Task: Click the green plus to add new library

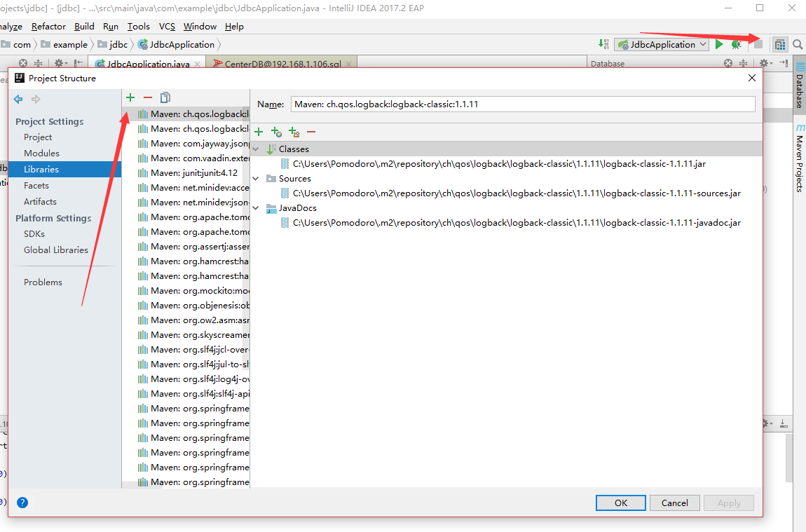Action: [x=130, y=97]
